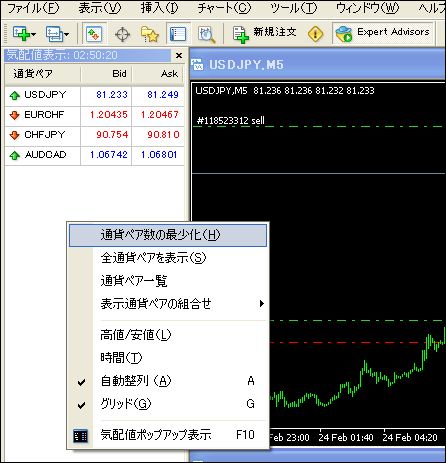Viewport: 446px width, 463px height.
Task: Click CHFJPY ask value 90.810
Action: coord(163,135)
